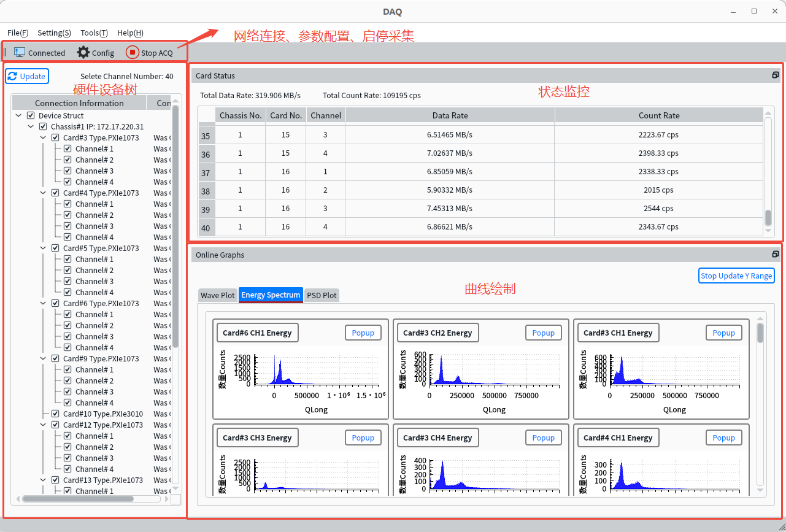Click the 6.51465 MB/s data rate cell
This screenshot has width=786, height=532.
(450, 134)
